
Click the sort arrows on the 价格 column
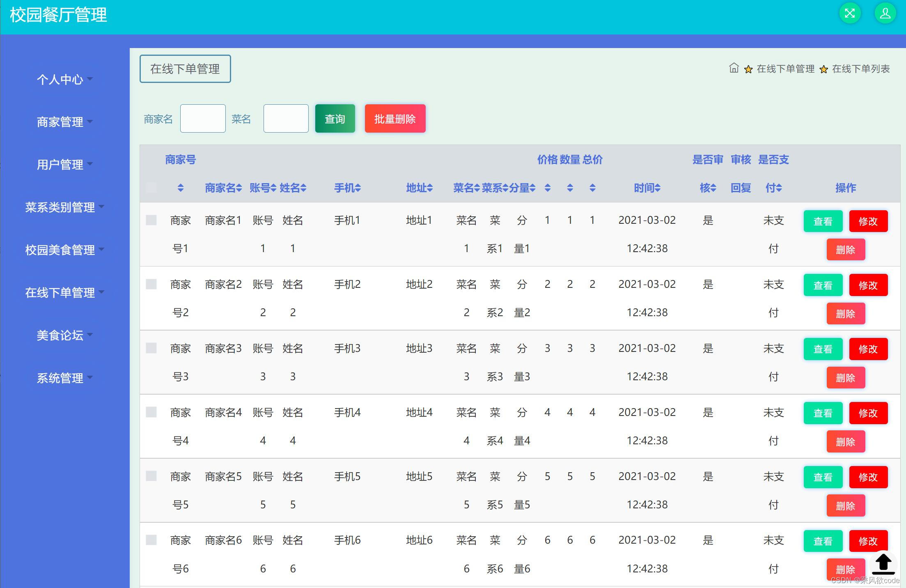[547, 188]
